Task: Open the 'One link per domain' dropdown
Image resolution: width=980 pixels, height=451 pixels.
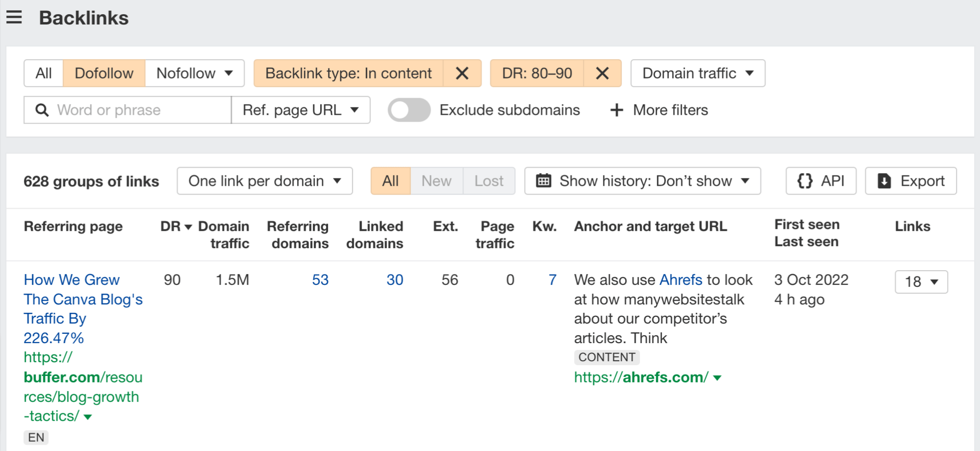Action: click(264, 181)
